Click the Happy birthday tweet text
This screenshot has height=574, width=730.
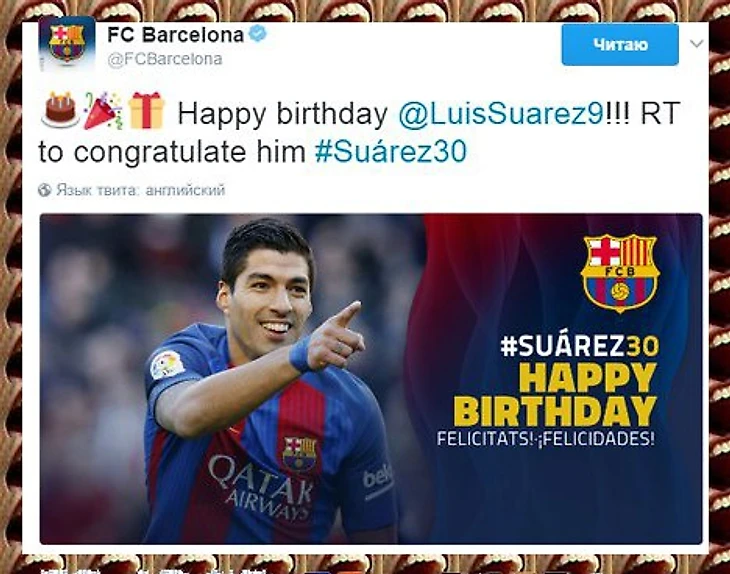pos(282,114)
